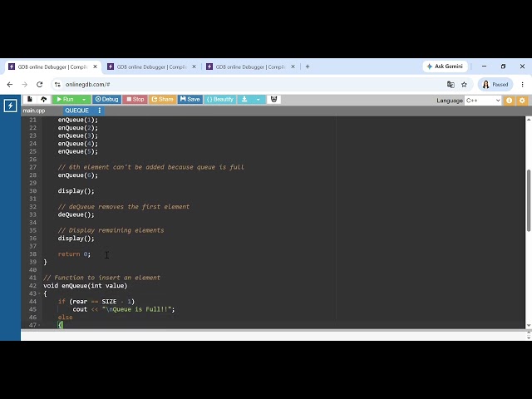The image size is (532, 399).
Task: Click 'display();' call on line 36
Action: tap(76, 239)
